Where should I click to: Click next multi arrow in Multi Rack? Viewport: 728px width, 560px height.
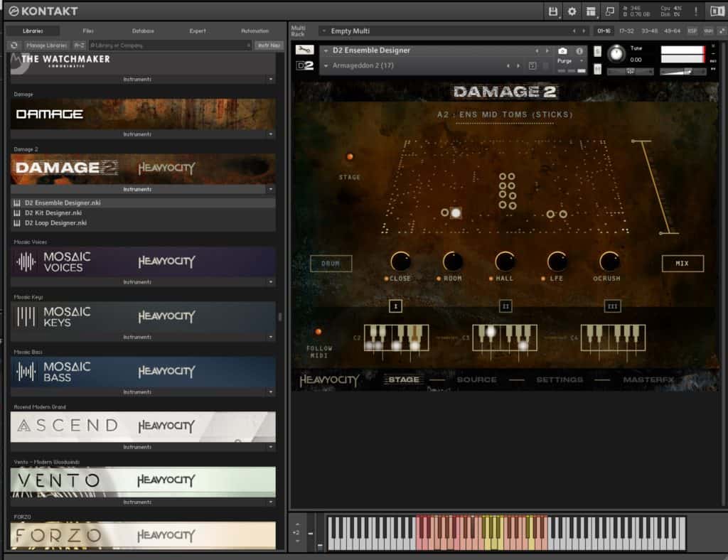click(584, 31)
